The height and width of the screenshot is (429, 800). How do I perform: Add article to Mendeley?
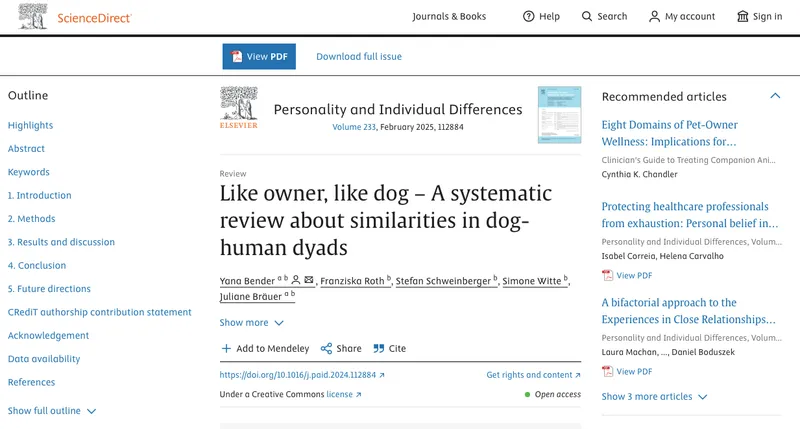(x=265, y=349)
